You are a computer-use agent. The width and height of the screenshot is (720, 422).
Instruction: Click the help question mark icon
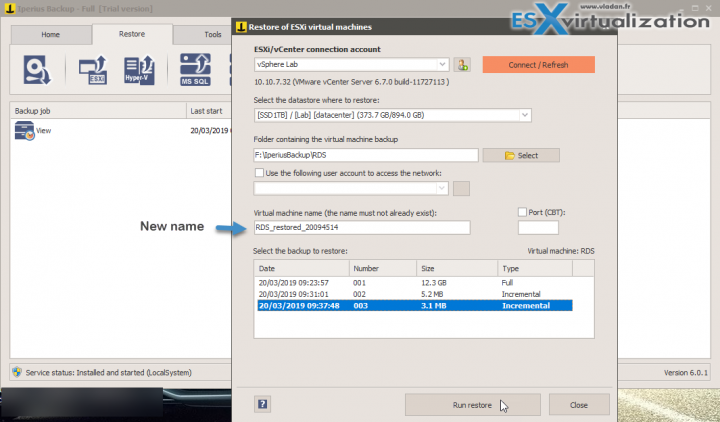pos(262,404)
